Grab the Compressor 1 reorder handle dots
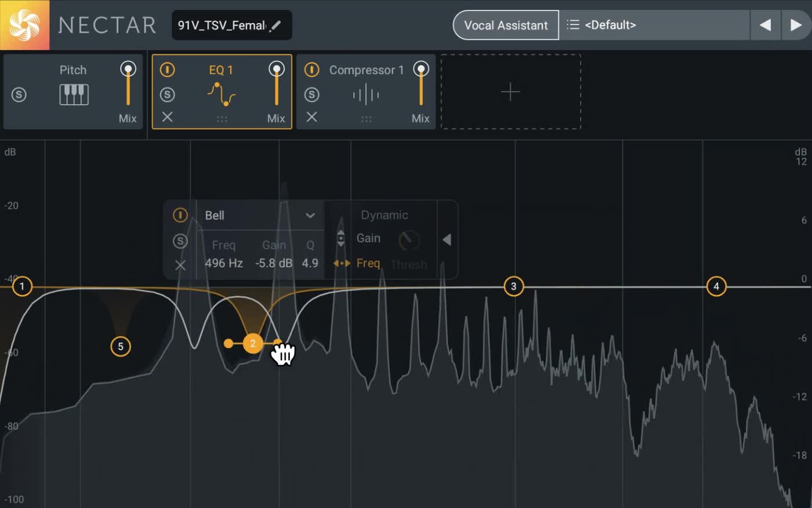Image resolution: width=812 pixels, height=508 pixels. (x=366, y=119)
